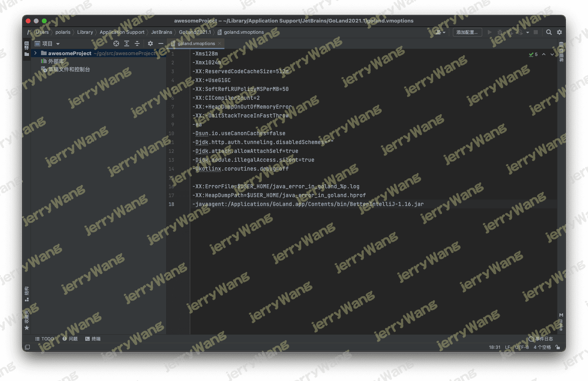Viewport: 588px width, 381px height.
Task: Switch to goland.vmoptions editor tab
Action: click(196, 43)
